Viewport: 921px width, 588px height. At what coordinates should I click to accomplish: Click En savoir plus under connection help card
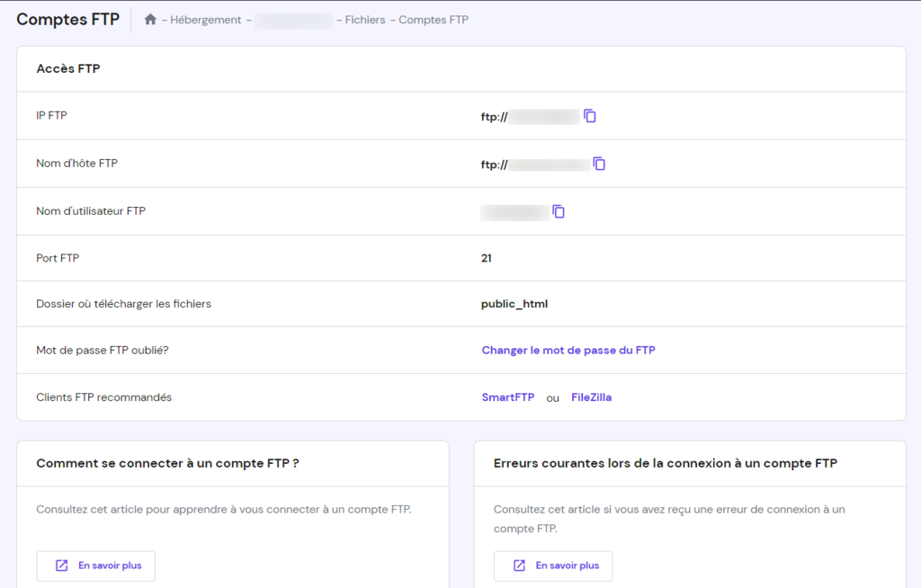point(95,566)
